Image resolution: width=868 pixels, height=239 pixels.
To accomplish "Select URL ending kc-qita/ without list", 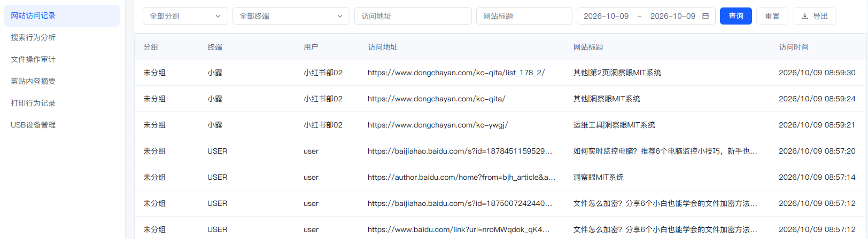I will click(437, 99).
